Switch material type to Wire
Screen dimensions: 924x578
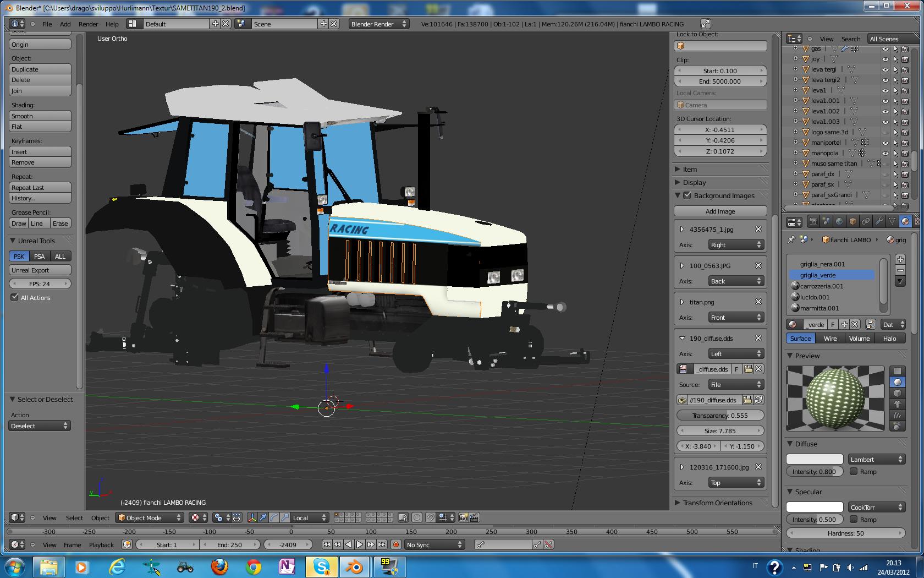[830, 339]
